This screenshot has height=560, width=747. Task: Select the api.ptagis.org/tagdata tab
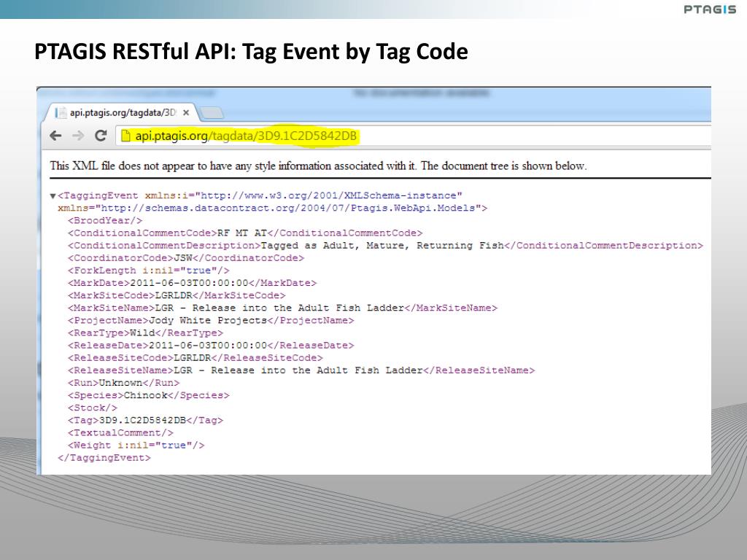click(123, 113)
